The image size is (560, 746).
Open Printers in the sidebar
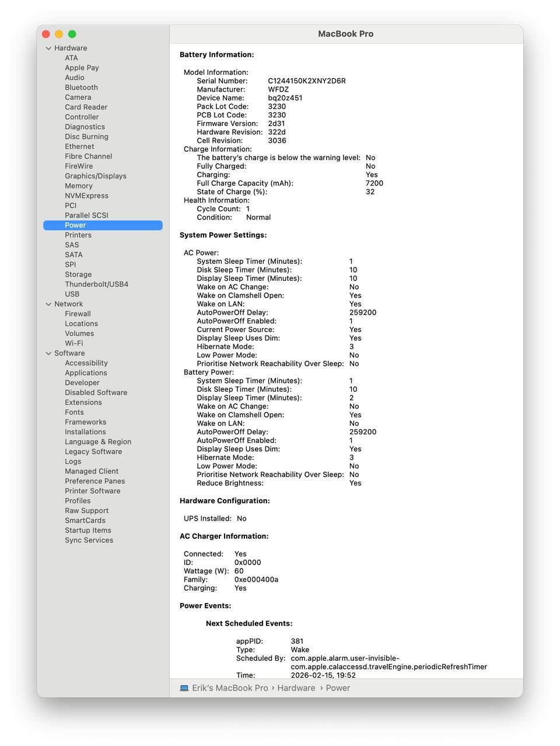pyautogui.click(x=78, y=235)
